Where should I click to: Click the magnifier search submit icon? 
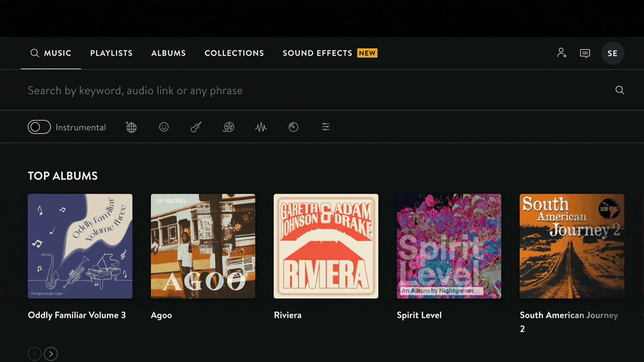tap(620, 90)
